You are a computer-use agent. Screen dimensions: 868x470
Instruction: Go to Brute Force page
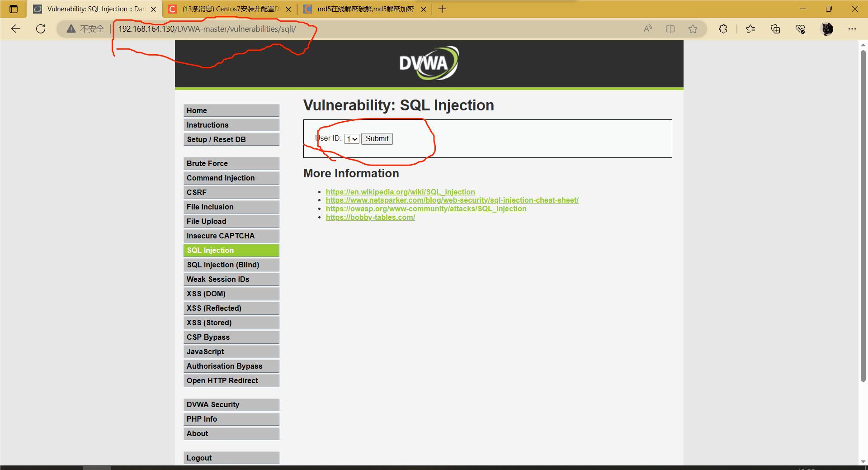pyautogui.click(x=231, y=163)
